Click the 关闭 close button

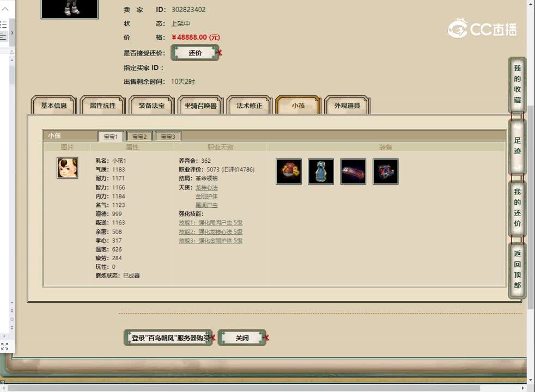(241, 338)
